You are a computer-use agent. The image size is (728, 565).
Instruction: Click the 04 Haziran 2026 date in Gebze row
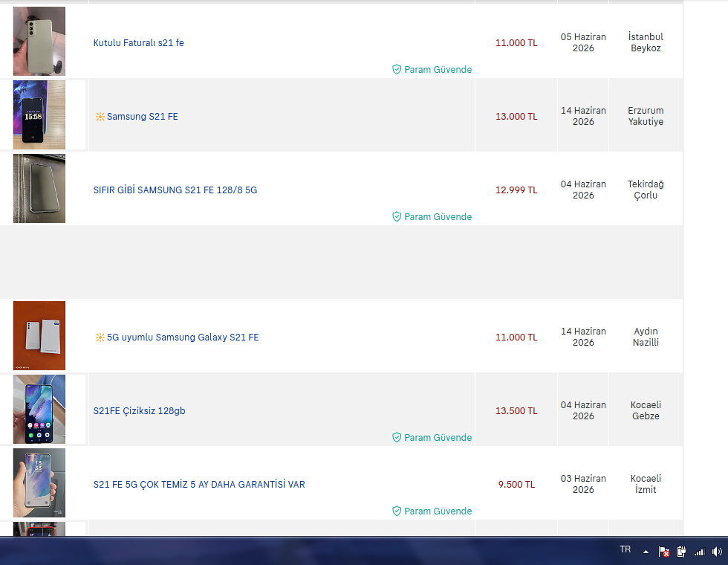[583, 410]
